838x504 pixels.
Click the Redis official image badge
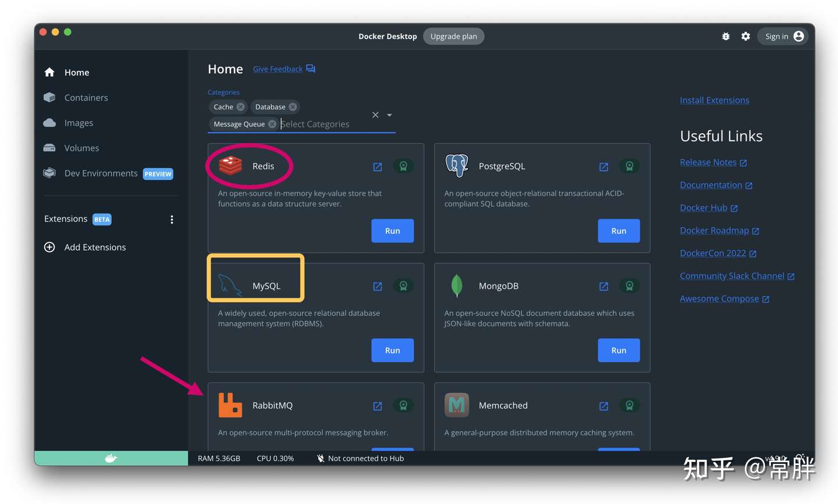pos(403,166)
